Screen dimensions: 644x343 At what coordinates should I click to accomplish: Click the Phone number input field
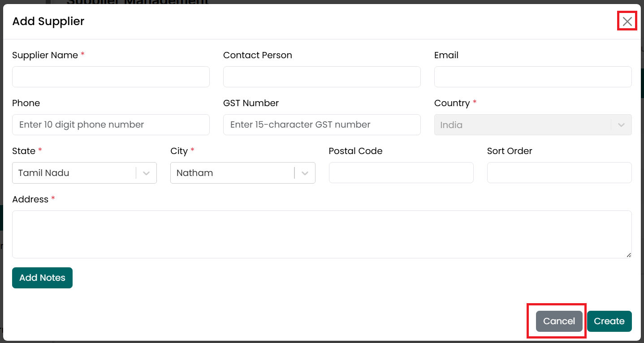[x=111, y=124]
